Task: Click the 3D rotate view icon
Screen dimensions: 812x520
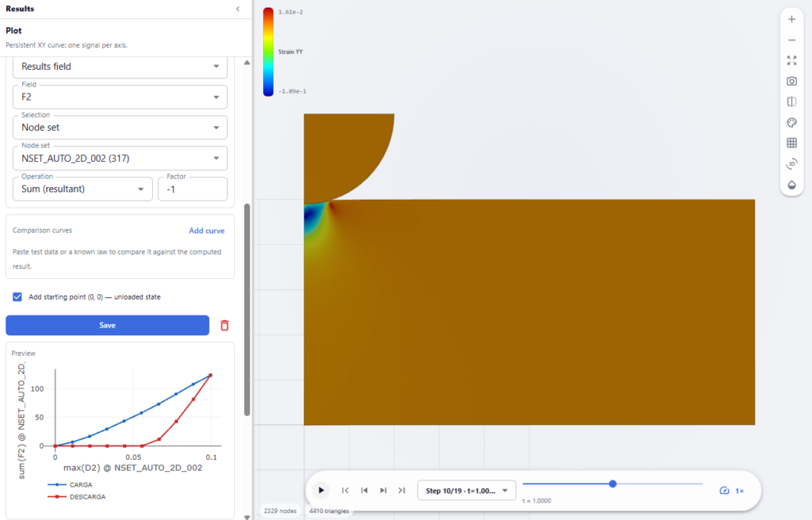Action: coord(791,164)
